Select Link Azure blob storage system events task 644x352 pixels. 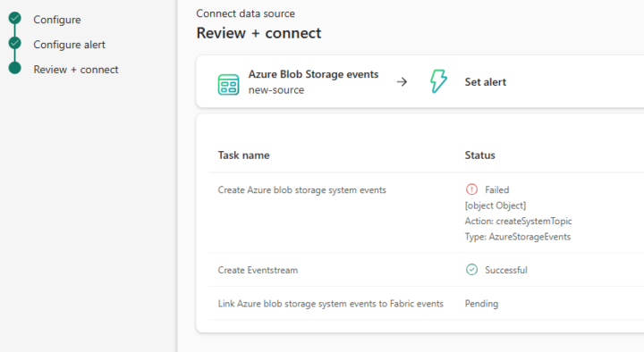(x=427, y=304)
